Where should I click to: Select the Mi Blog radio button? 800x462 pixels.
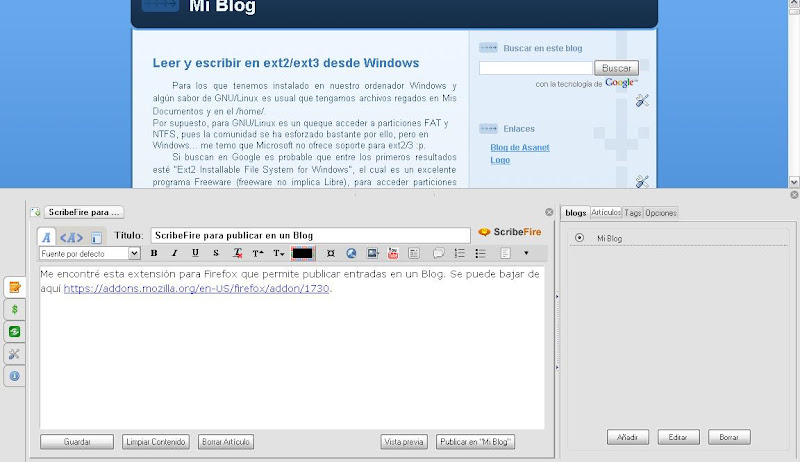coord(579,238)
